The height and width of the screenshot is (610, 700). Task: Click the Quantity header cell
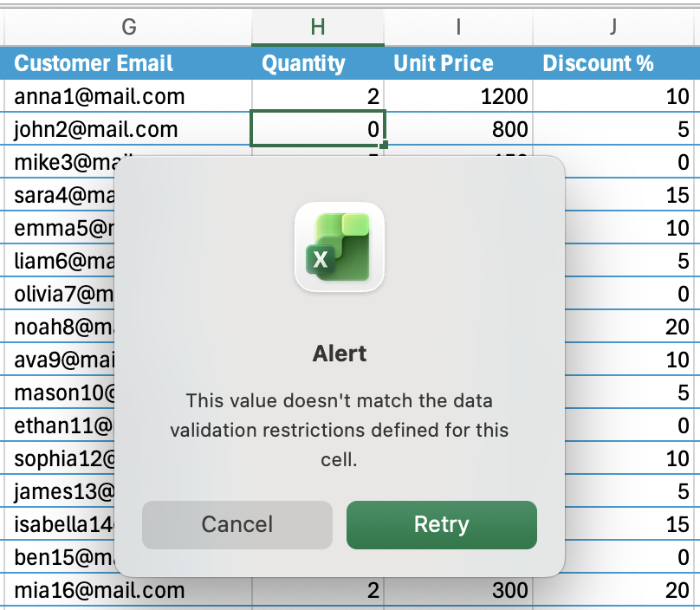[318, 63]
